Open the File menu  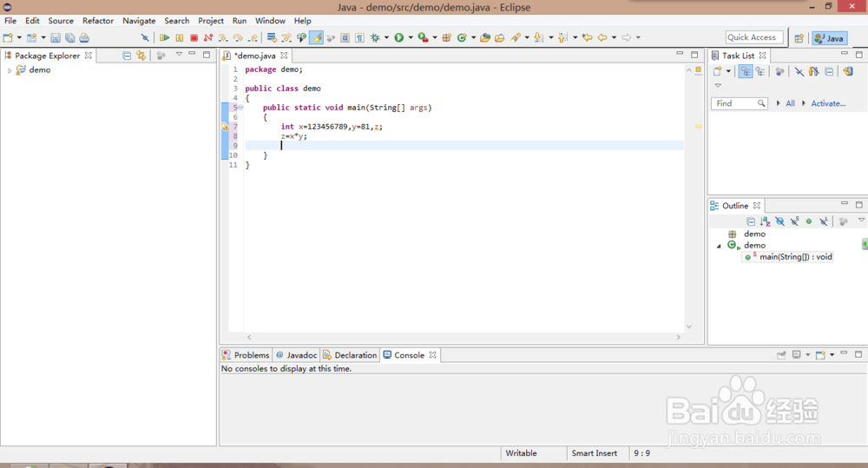click(x=10, y=21)
